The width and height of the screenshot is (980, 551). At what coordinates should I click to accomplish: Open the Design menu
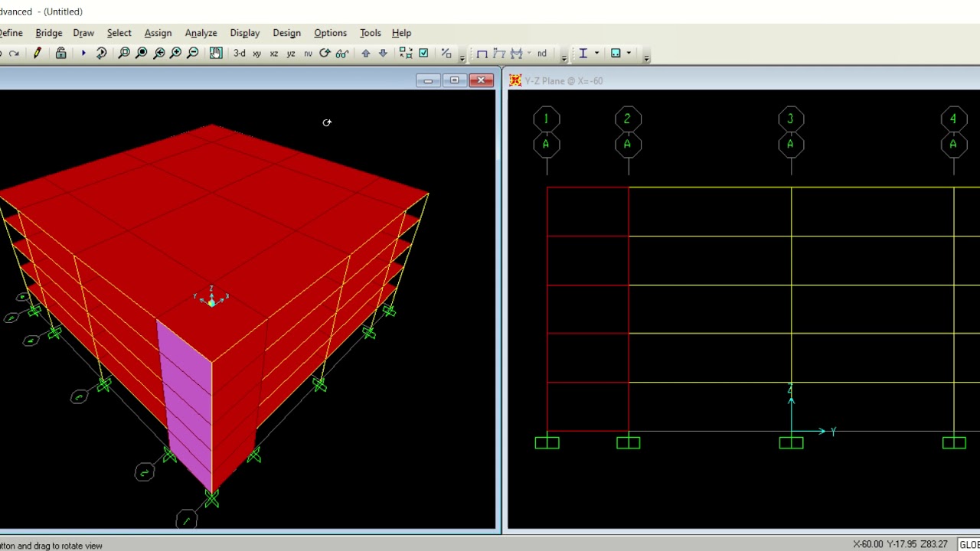[286, 33]
